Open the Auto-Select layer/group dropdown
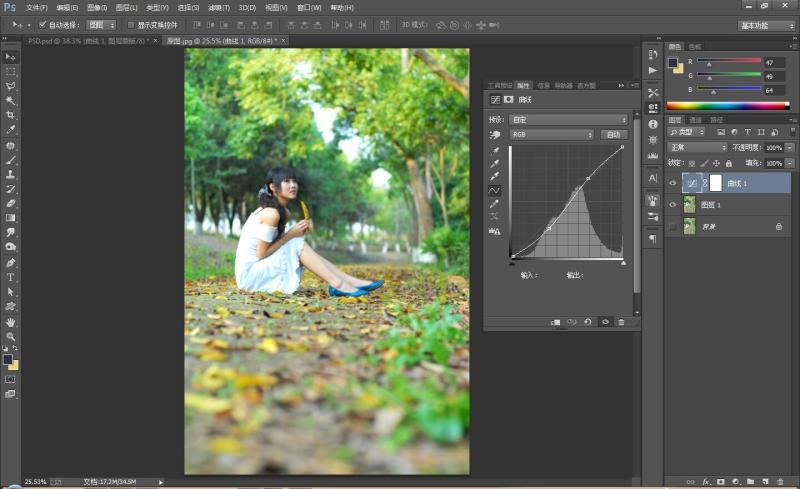 (101, 25)
